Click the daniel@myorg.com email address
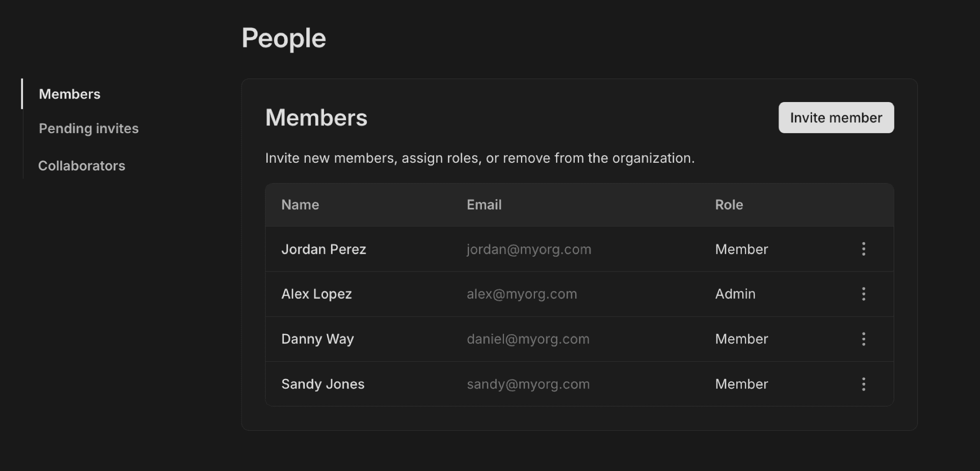 click(528, 339)
